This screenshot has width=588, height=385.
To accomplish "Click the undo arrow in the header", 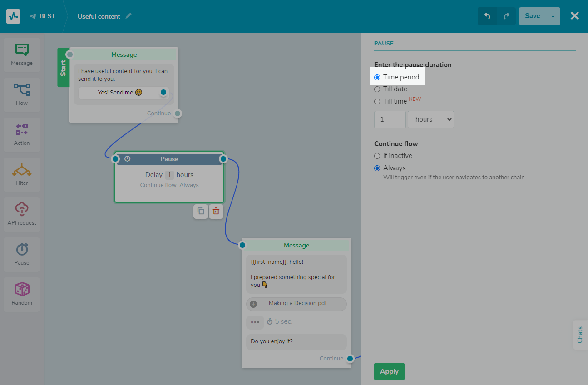I will [487, 16].
